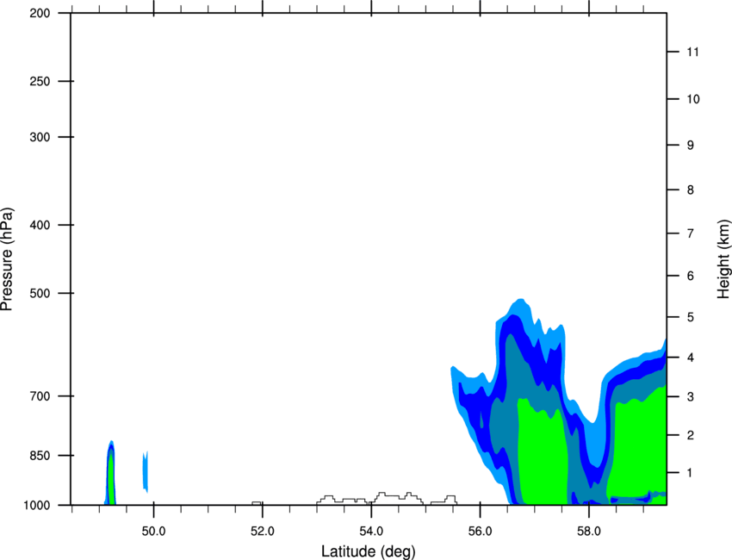Image resolution: width=732 pixels, height=560 pixels.
Task: Click the small light-blue streak near 50 degrees
Action: tap(146, 472)
